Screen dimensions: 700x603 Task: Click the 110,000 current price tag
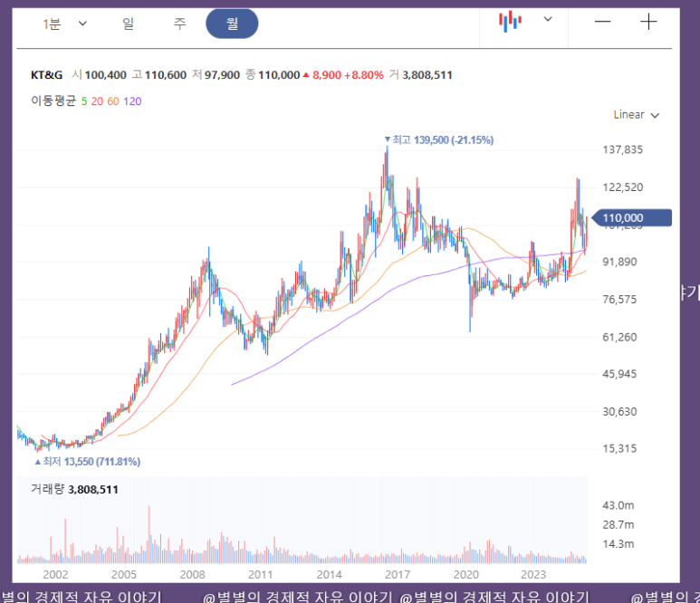point(631,218)
